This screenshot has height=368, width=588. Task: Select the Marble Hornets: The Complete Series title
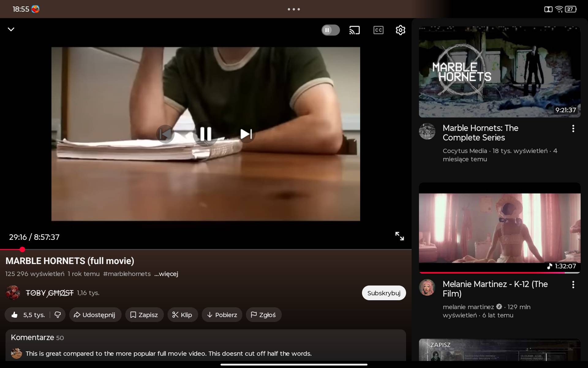click(x=481, y=133)
